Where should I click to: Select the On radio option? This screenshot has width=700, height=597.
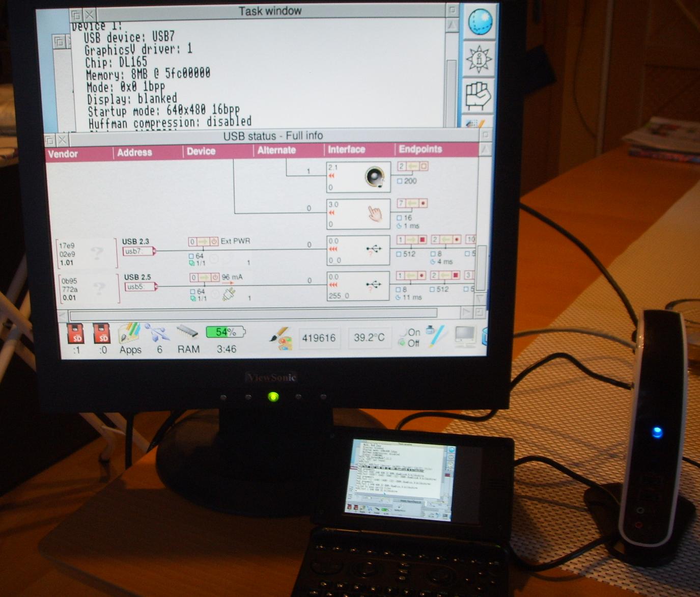403,333
